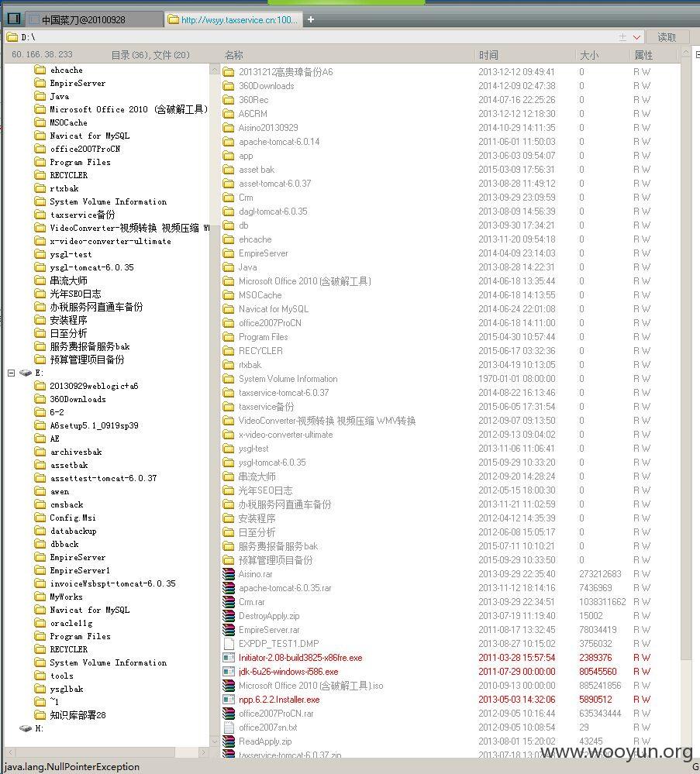
Task: Collapse the E: drive tree node
Action: pyautogui.click(x=12, y=373)
